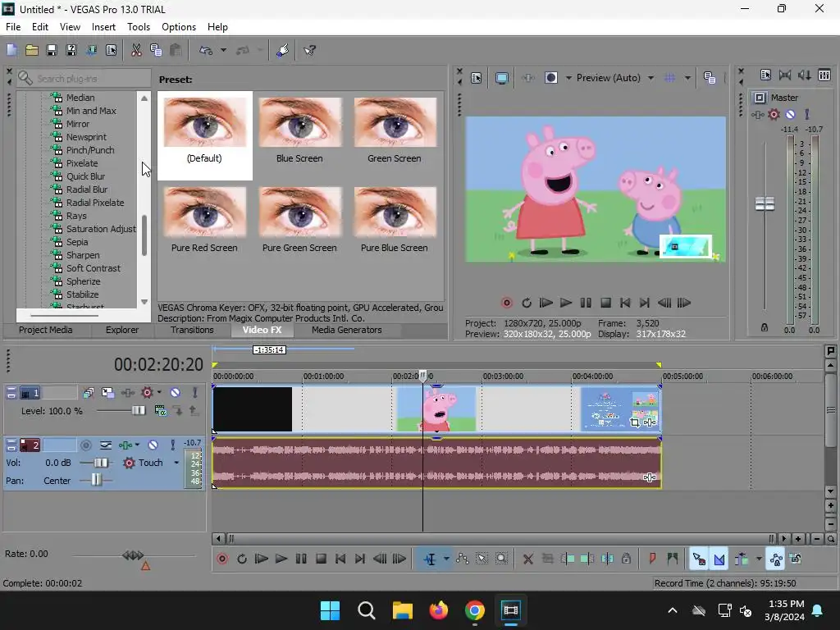
Task: Switch to the Transitions tab
Action: pyautogui.click(x=192, y=330)
